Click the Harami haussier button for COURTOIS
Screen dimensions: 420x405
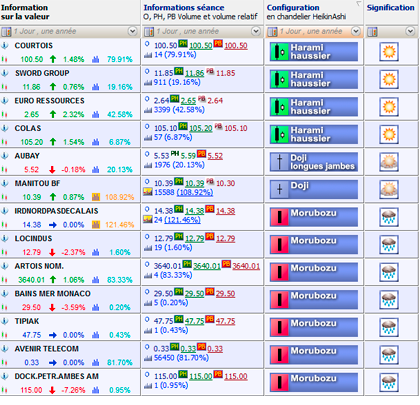click(314, 52)
